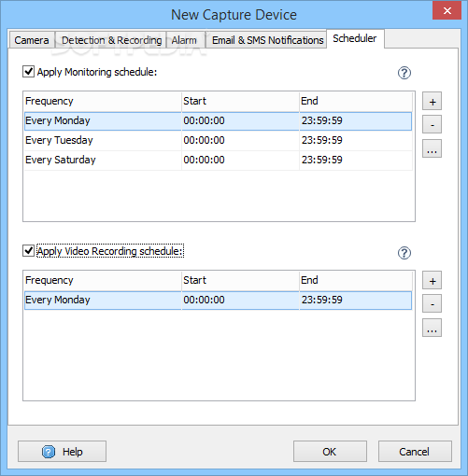Screen dimensions: 468x476
Task: Add a new Video Recording schedule entry
Action: pos(432,280)
